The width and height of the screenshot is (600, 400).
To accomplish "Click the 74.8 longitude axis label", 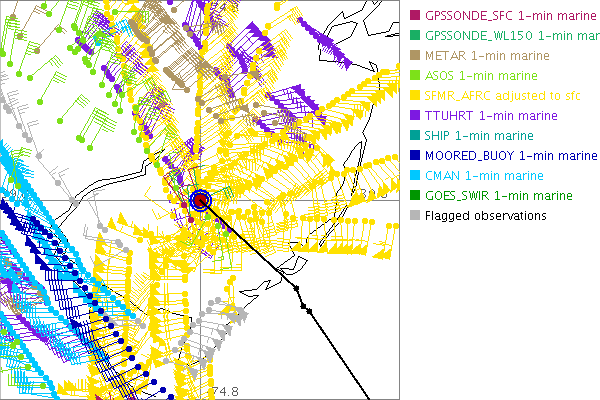I will coord(225,391).
